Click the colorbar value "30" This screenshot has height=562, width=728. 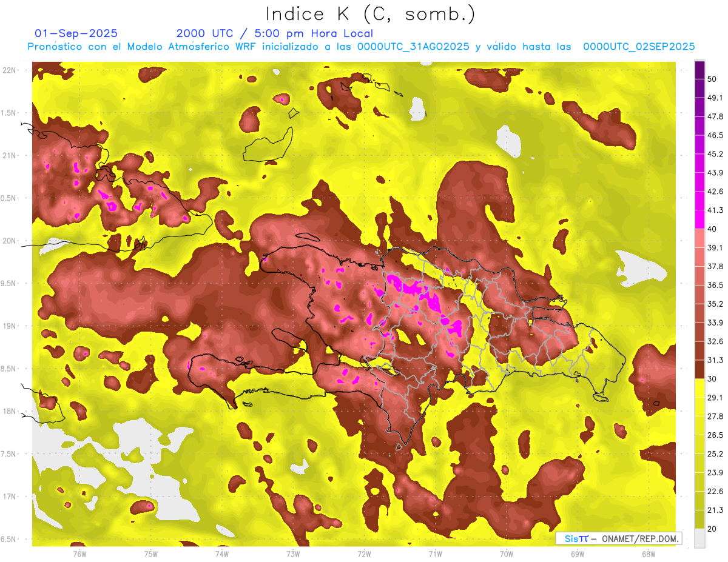click(x=712, y=379)
